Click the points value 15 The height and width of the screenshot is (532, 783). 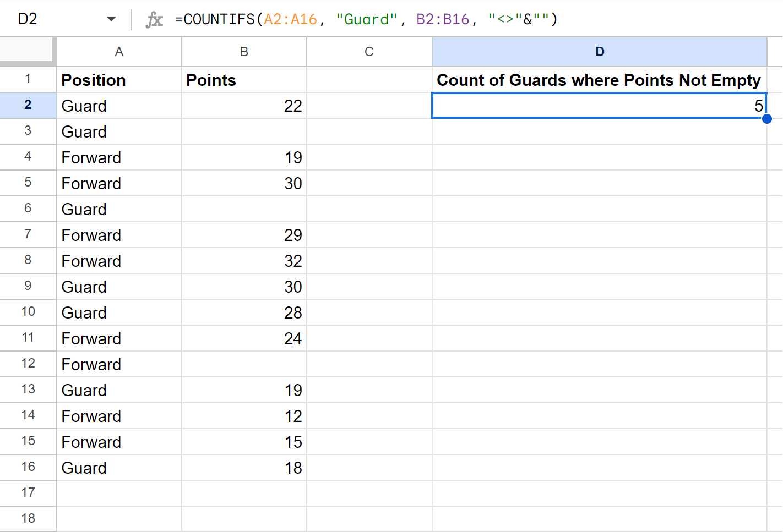pyautogui.click(x=244, y=442)
